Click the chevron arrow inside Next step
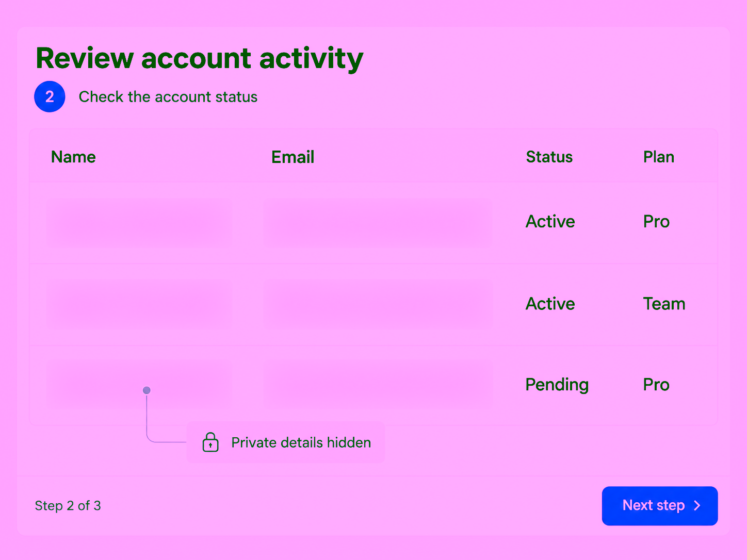This screenshot has width=747, height=560. tap(697, 505)
